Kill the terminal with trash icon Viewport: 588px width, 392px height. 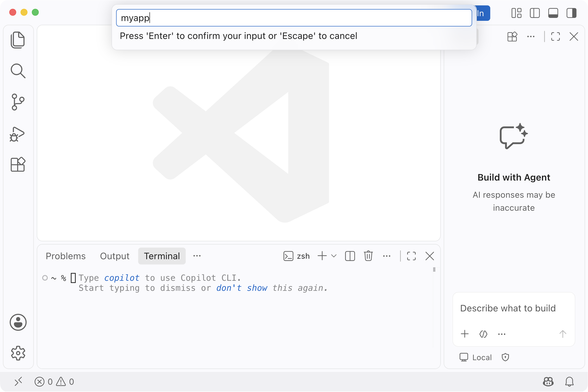coord(368,256)
